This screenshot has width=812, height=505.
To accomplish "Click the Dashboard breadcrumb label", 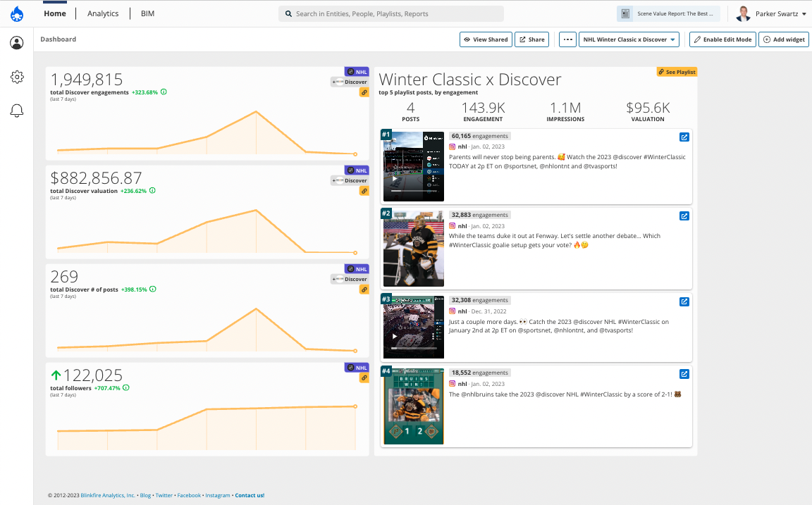I will point(58,39).
